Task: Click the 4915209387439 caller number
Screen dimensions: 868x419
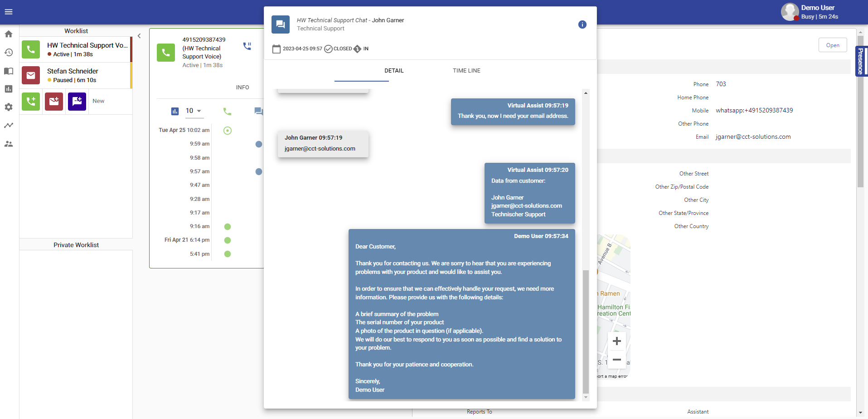Action: (x=204, y=40)
